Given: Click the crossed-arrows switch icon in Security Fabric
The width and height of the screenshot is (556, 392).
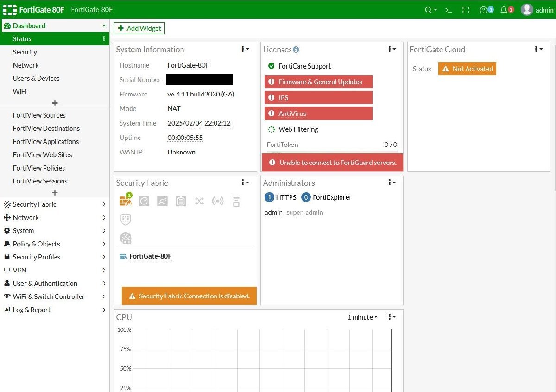Looking at the screenshot, I should [199, 201].
